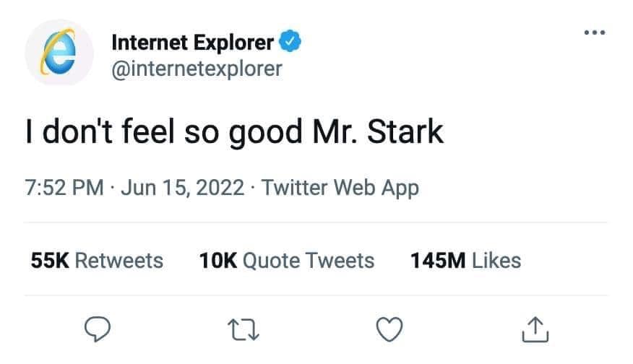Click the blue verified checkmark badge
Viewport: 633px width, 364px height.
(x=290, y=43)
